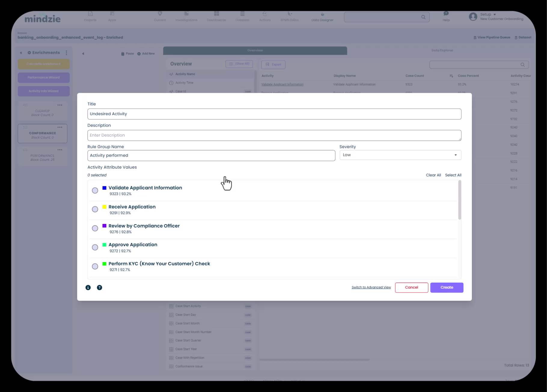Collapse the Enrichments panel arrow
The width and height of the screenshot is (547, 392).
pyautogui.click(x=21, y=53)
